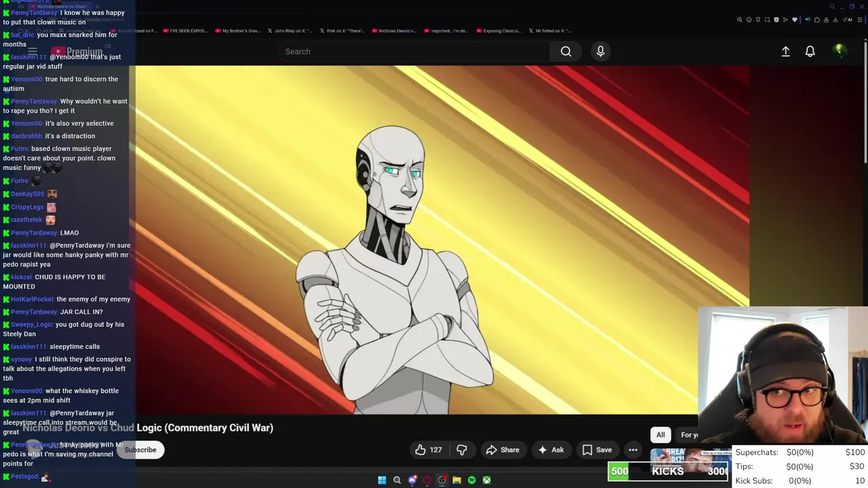Select the 'All' filter chip
868x488 pixels.
click(660, 435)
